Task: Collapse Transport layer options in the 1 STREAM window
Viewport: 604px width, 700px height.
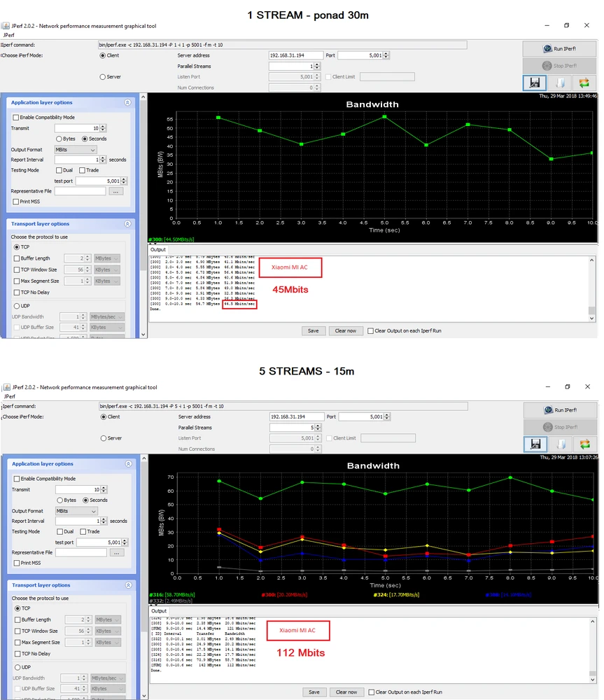Action: [x=127, y=224]
